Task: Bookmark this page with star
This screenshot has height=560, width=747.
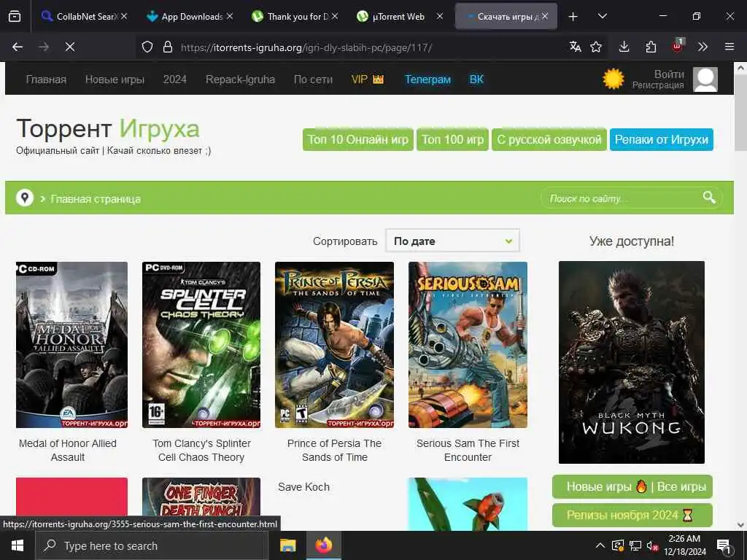Action: click(x=596, y=47)
